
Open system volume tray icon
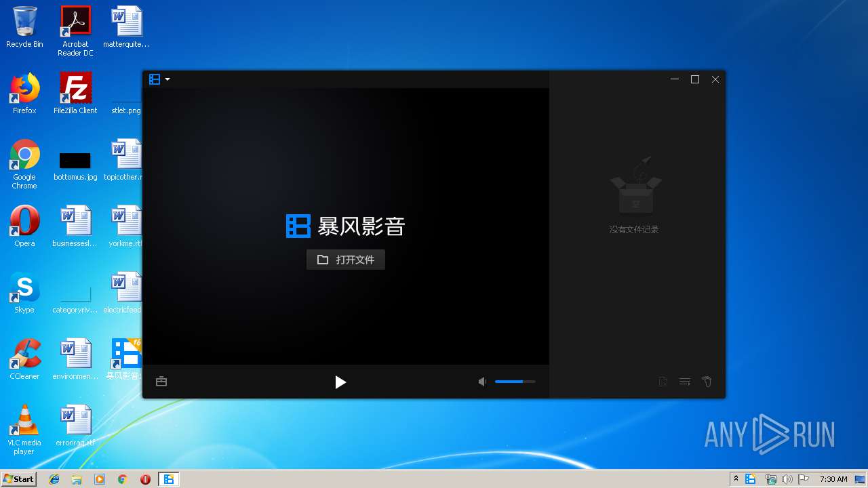(787, 479)
